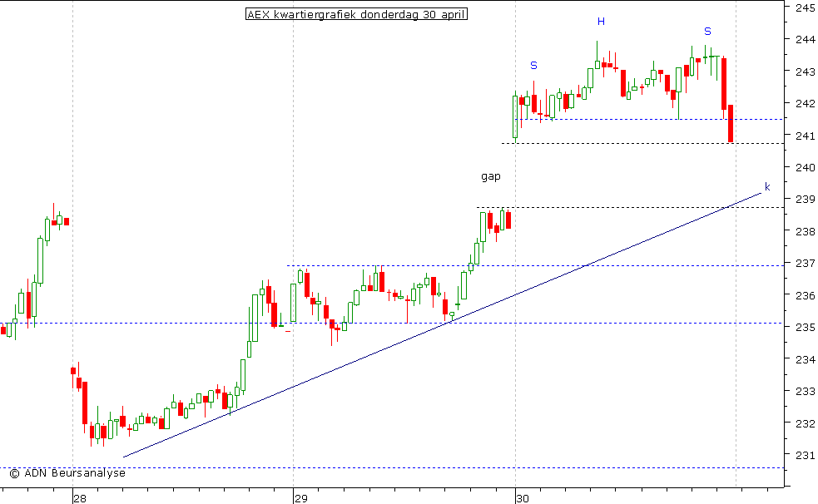This screenshot has width=818, height=504.
Task: Click the 'gap' annotation label
Action: pyautogui.click(x=490, y=176)
